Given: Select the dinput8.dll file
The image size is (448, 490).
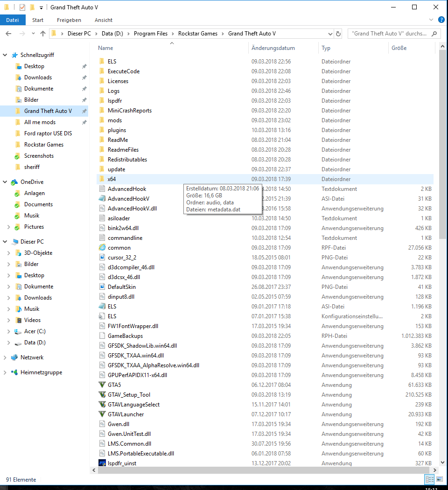Looking at the screenshot, I should tap(265, 296).
